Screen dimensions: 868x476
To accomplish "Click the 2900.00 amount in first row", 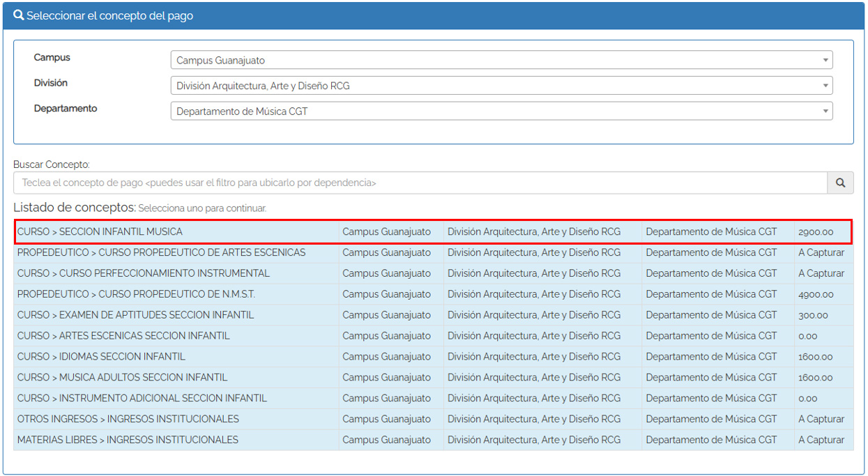I will click(816, 231).
